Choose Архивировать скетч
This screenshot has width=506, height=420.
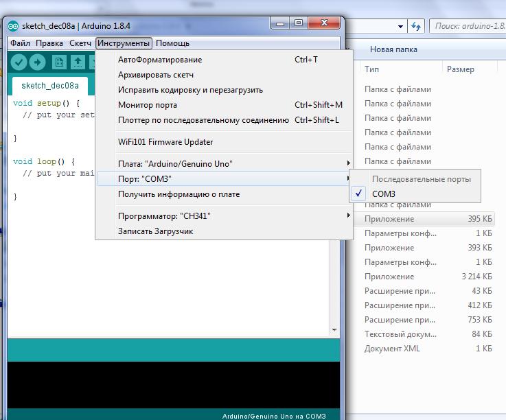tap(225, 75)
